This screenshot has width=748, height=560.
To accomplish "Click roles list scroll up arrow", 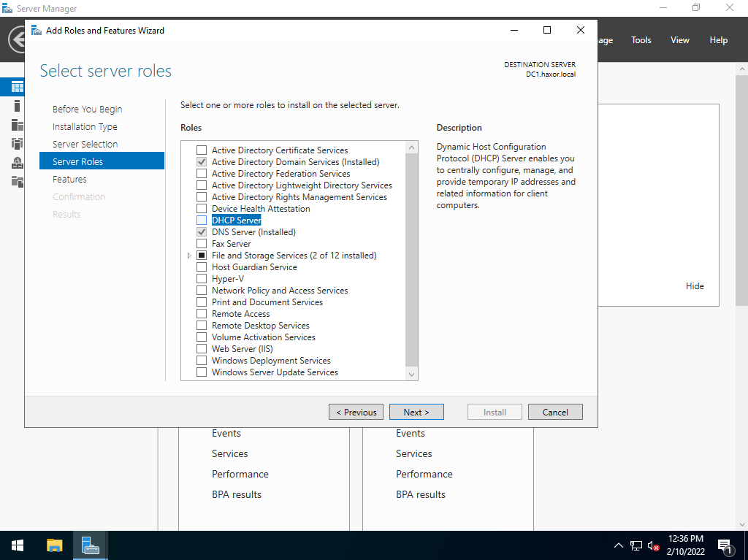I will [412, 147].
